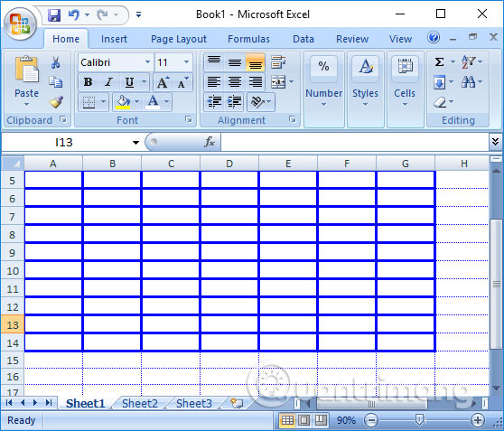Open Find & Select binoculars

click(x=471, y=82)
